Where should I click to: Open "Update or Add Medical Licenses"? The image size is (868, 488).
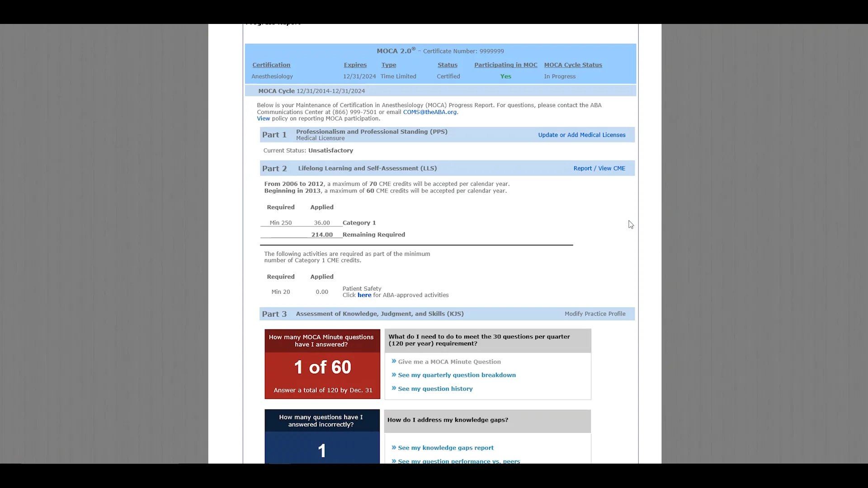(x=582, y=135)
